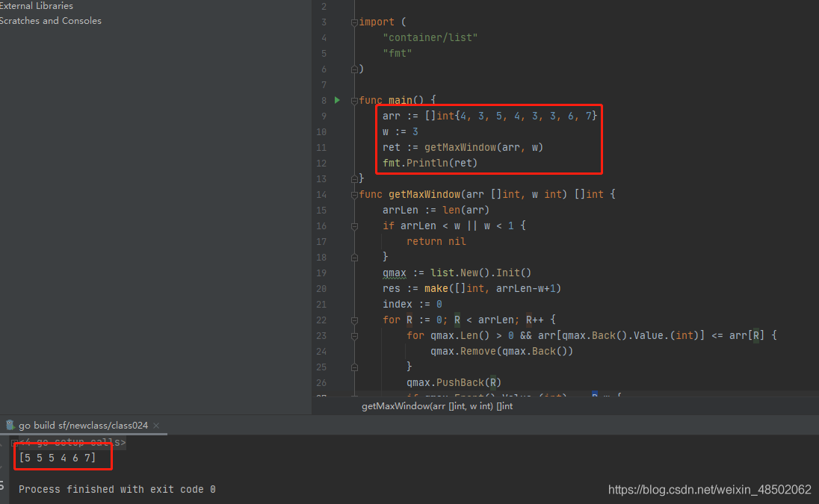Screen dimensions: 819x504
Task: Click the underlined qmax variable declaration
Action: click(x=395, y=273)
